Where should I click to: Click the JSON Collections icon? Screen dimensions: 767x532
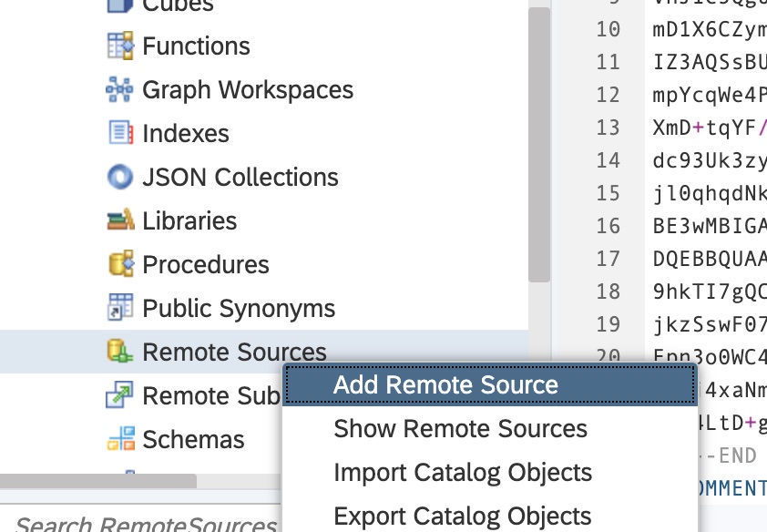coord(120,177)
